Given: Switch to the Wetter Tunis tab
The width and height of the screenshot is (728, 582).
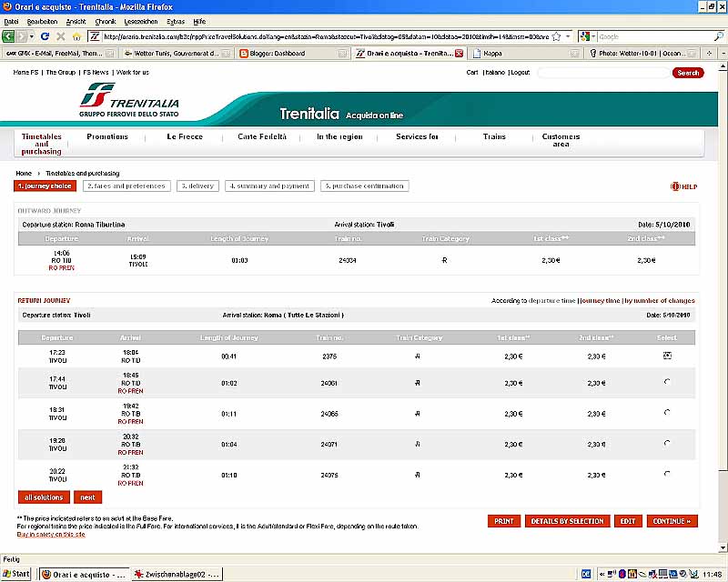Looking at the screenshot, I should coord(177,54).
